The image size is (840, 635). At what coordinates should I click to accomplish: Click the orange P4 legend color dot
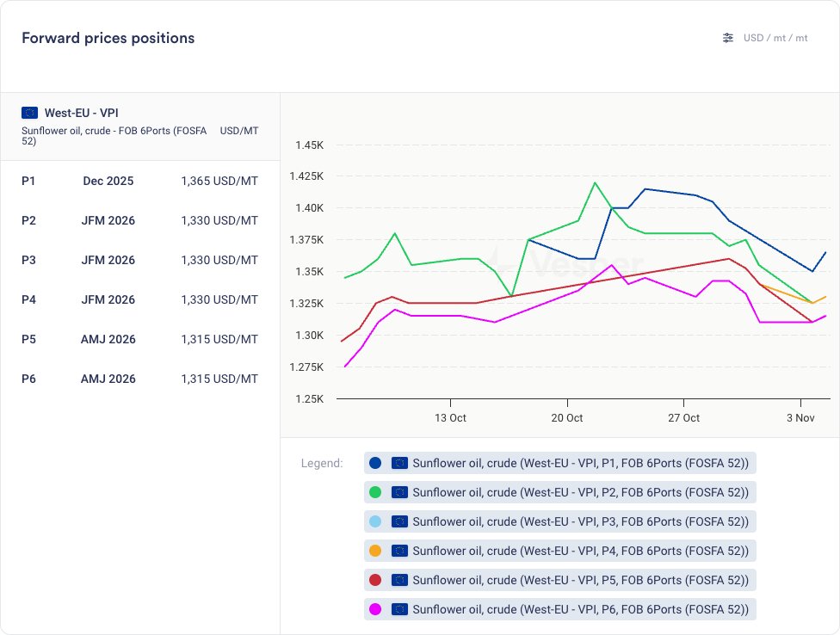point(375,551)
